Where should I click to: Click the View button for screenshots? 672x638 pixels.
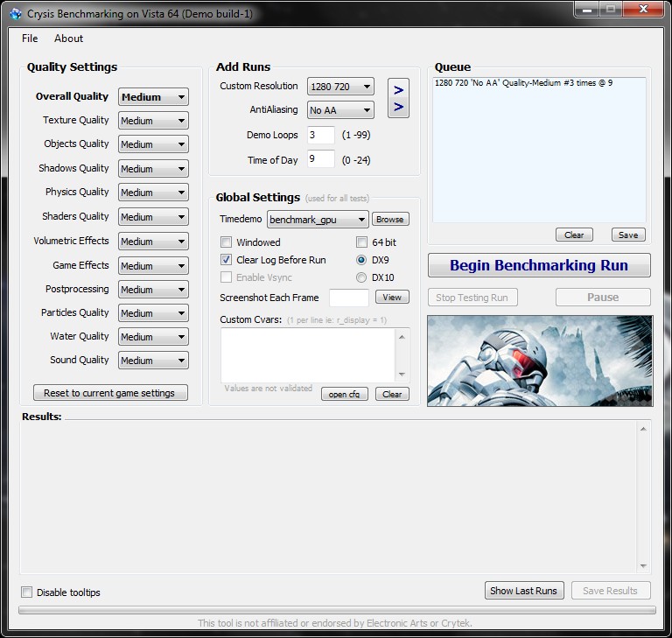coord(392,298)
